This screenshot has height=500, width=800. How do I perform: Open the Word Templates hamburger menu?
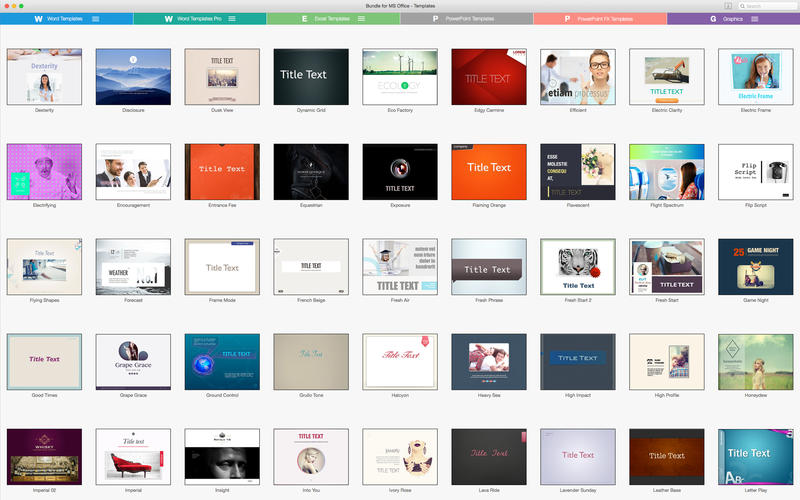(x=96, y=19)
